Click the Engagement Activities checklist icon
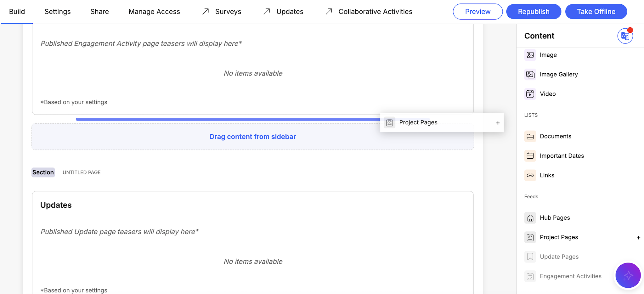The width and height of the screenshot is (644, 294). point(530,276)
